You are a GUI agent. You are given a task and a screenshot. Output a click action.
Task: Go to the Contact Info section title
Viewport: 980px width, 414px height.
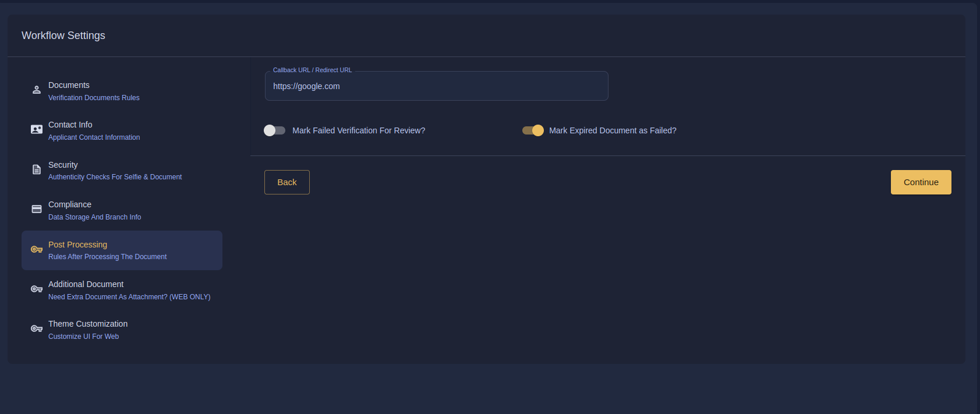(x=70, y=125)
